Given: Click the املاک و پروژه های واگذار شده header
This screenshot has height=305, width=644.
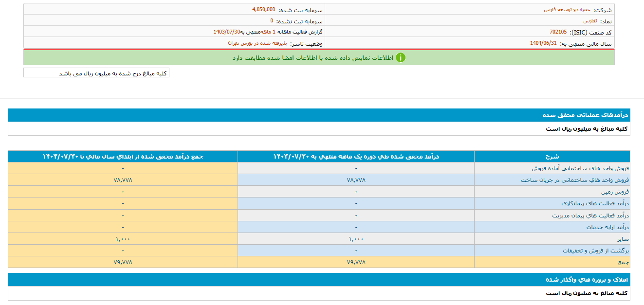Looking at the screenshot, I should point(587,280).
